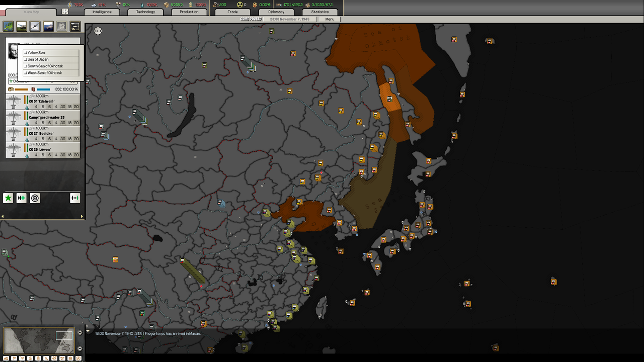Open the Trade tab
Image resolution: width=644 pixels, height=362 pixels.
(232, 12)
